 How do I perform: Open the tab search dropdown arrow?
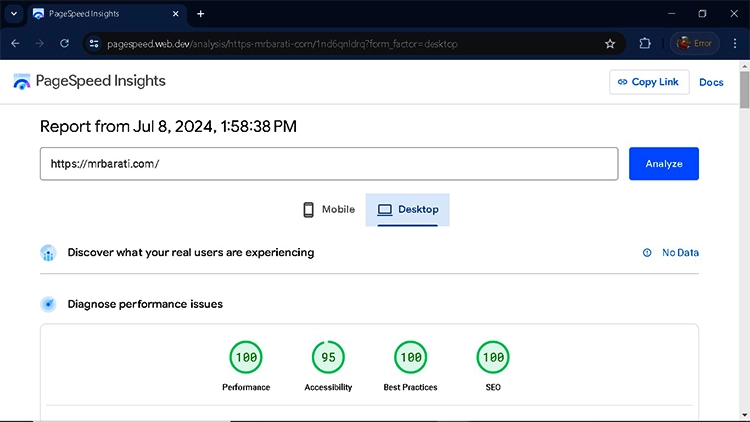[14, 14]
